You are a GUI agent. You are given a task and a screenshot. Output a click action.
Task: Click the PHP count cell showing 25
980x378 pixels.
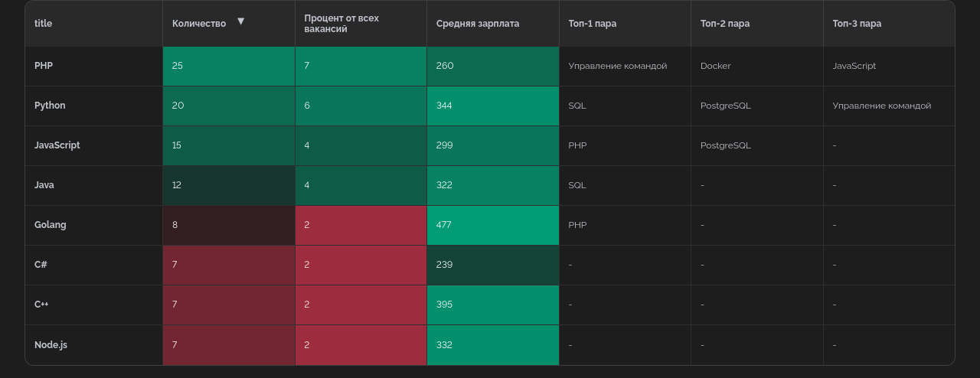pyautogui.click(x=228, y=66)
